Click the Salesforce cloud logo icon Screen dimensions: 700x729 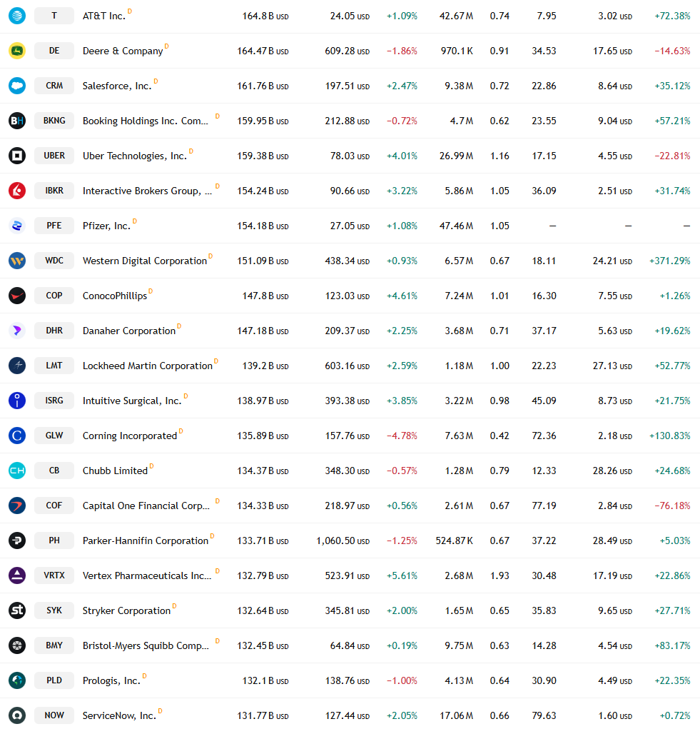click(x=17, y=86)
